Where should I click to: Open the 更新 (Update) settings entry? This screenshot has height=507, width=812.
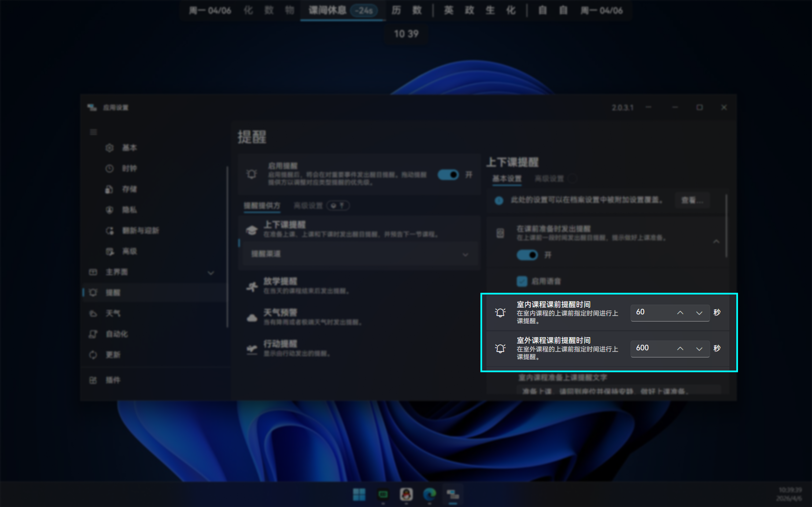113,355
